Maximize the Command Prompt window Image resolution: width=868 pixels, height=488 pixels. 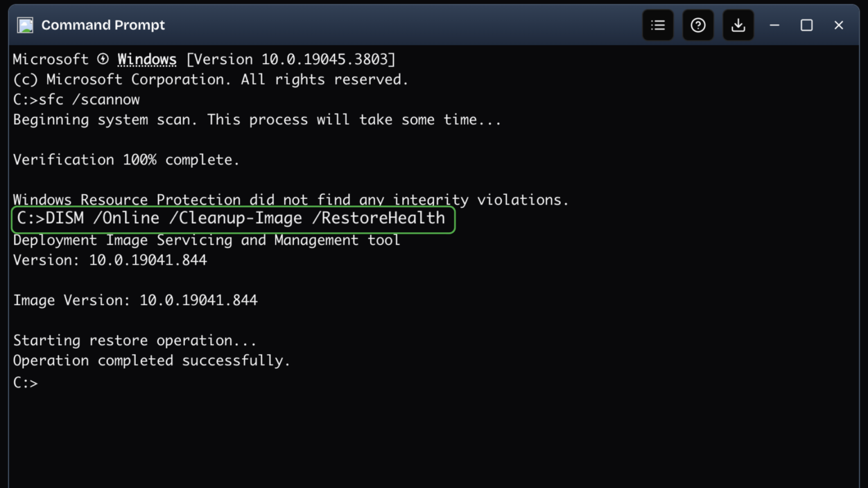click(806, 25)
